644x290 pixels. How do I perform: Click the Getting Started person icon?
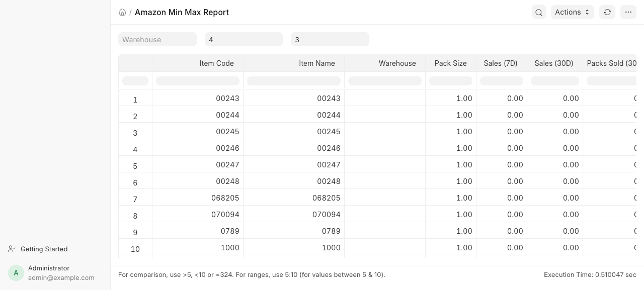coord(12,249)
